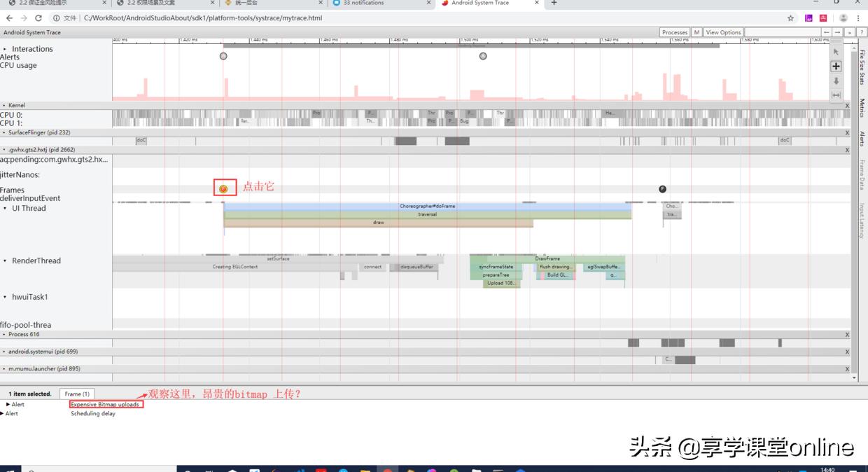Click the file info icon in address bar
The width and height of the screenshot is (868, 472).
[x=56, y=18]
